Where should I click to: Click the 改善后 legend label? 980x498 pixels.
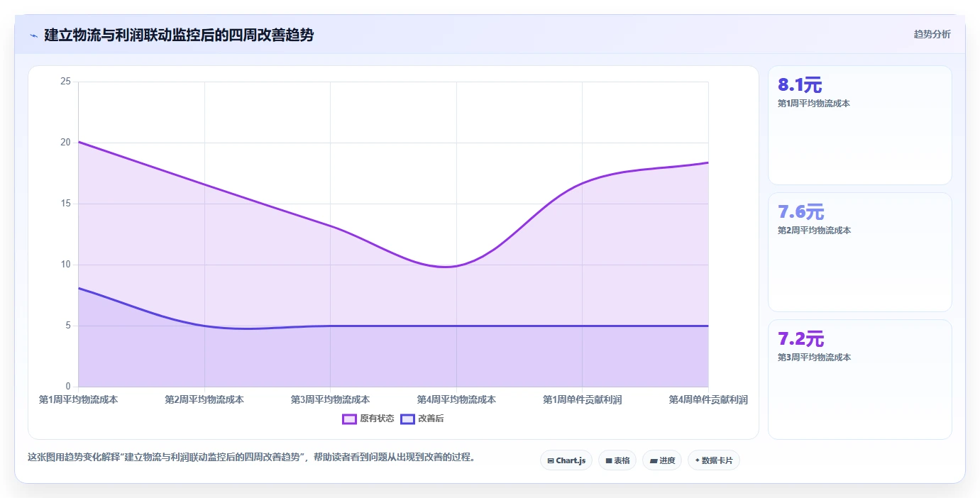(x=431, y=419)
